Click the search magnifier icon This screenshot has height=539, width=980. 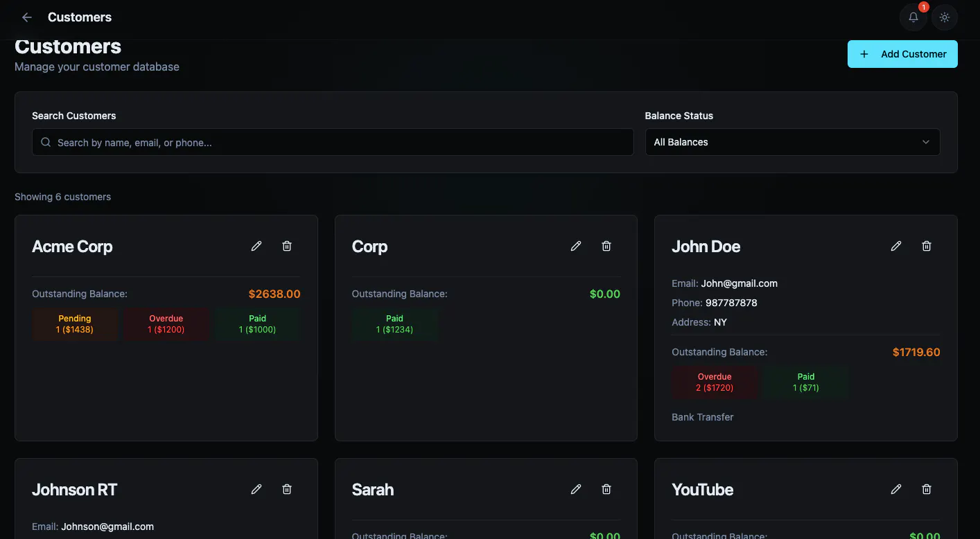46,142
